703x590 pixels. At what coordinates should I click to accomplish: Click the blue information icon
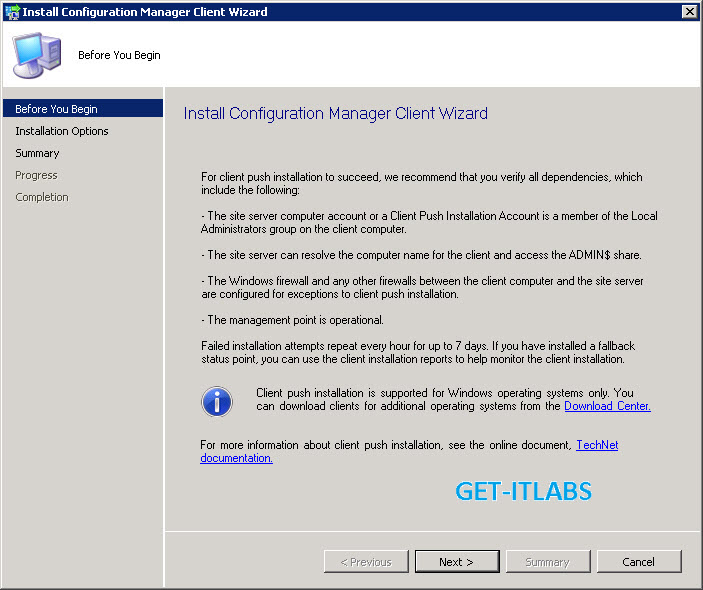tap(217, 401)
